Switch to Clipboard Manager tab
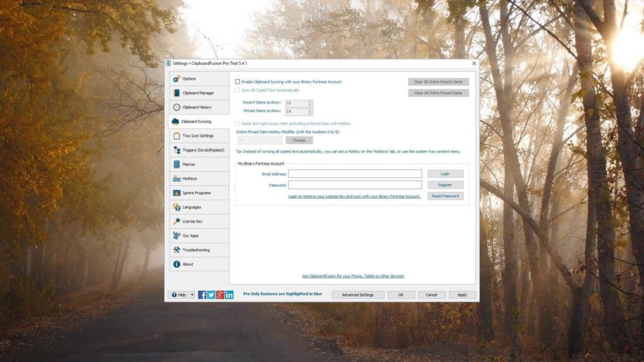Image resolution: width=644 pixels, height=362 pixels. pyautogui.click(x=199, y=93)
